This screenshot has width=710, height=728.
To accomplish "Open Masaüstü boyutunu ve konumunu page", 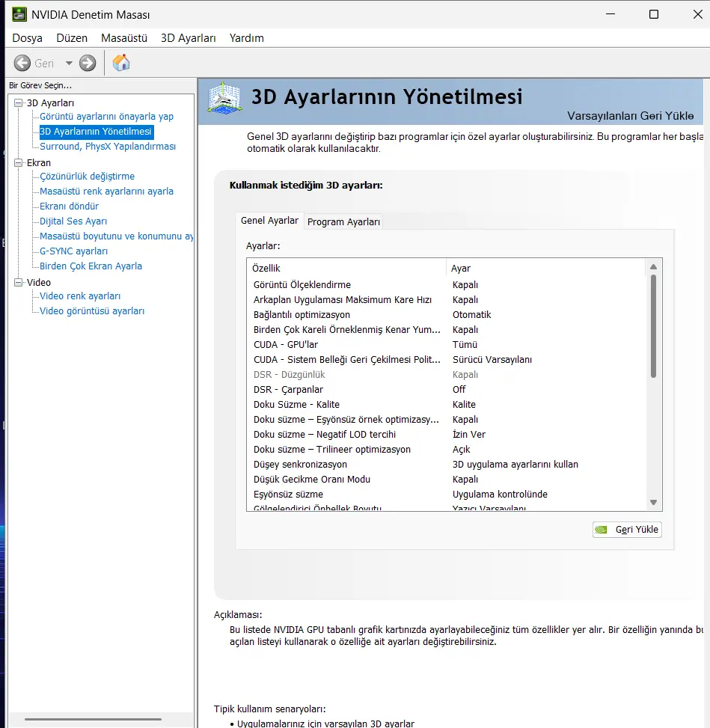I will point(116,236).
